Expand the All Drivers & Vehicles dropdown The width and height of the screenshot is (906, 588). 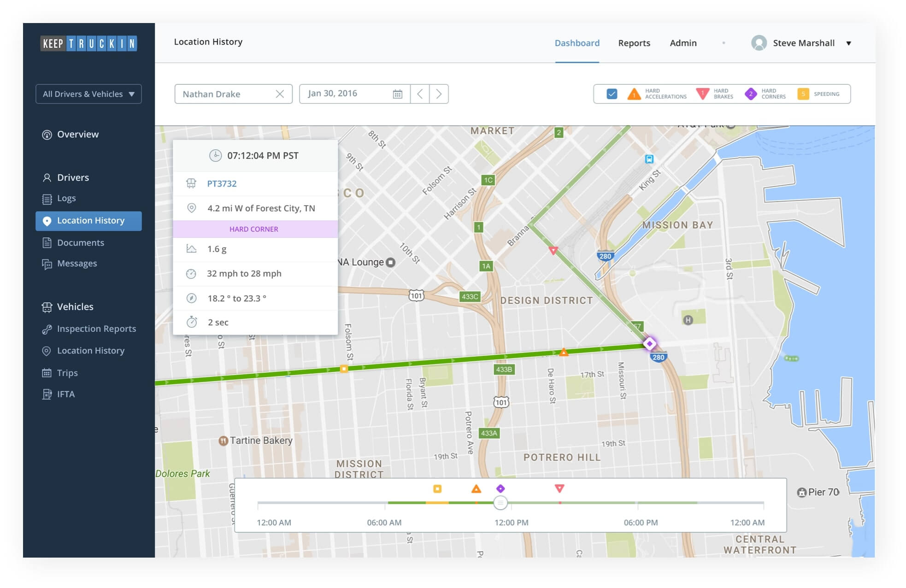[x=88, y=94]
